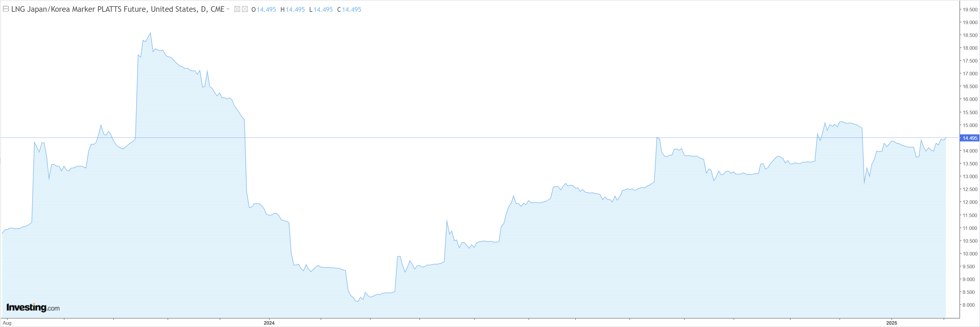Click the 12.000 price scale label
The image size is (980, 327).
point(970,202)
